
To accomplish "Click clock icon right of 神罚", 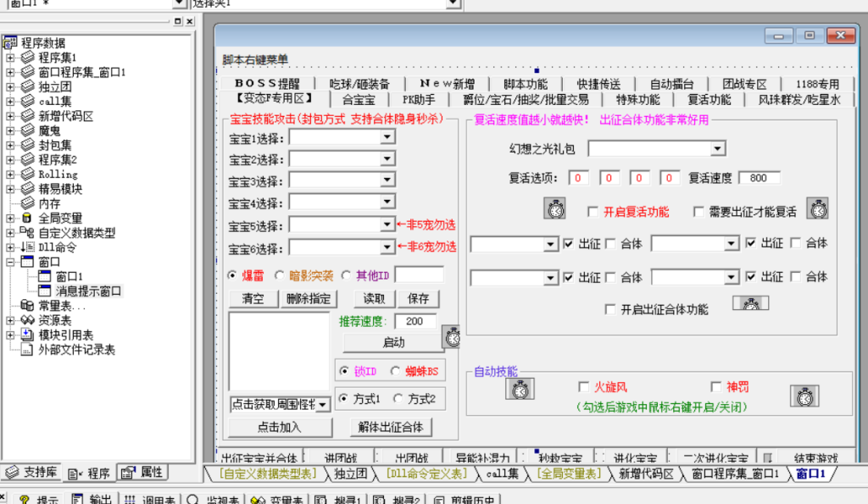I will [804, 396].
